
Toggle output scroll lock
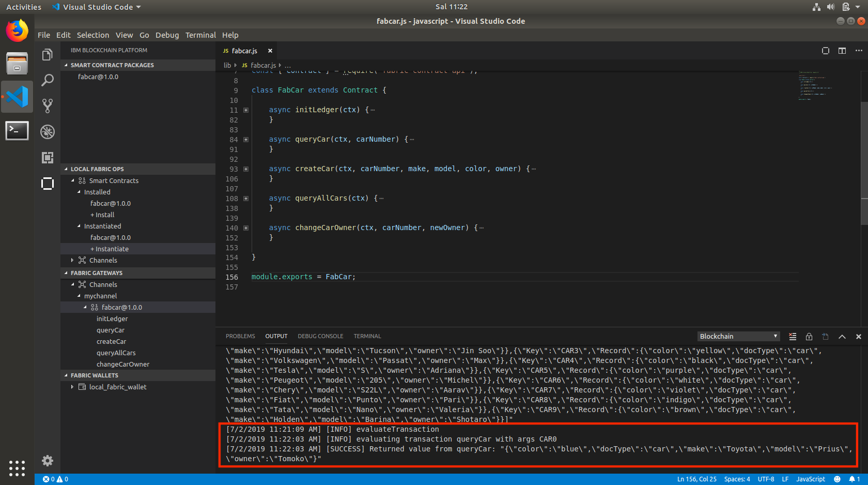click(809, 337)
